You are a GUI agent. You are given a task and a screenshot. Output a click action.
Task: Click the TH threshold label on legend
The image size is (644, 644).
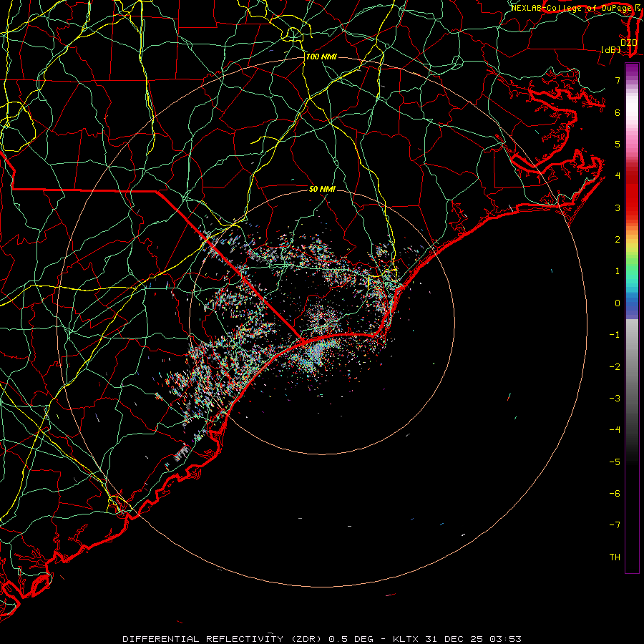click(615, 557)
